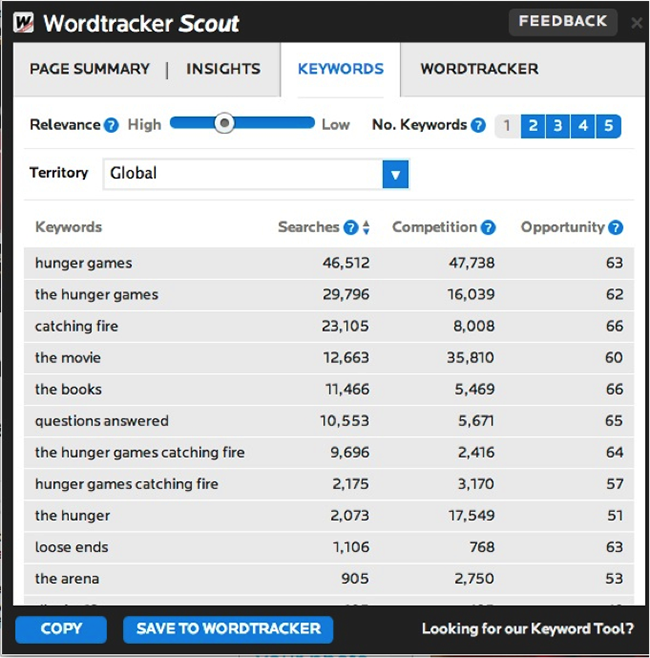650x658 pixels.
Task: Click the Low end of Relevance slider
Action: 335,125
